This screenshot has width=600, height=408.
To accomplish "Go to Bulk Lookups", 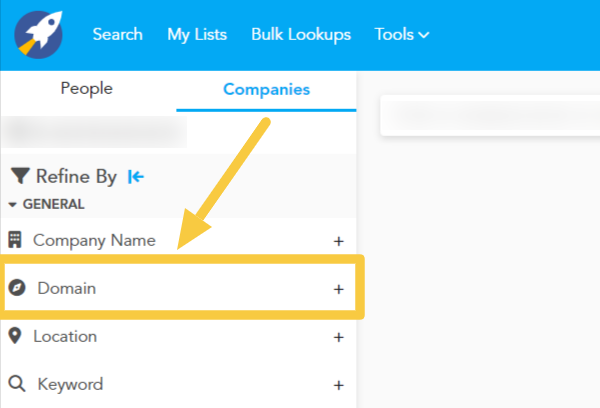I will 301,35.
